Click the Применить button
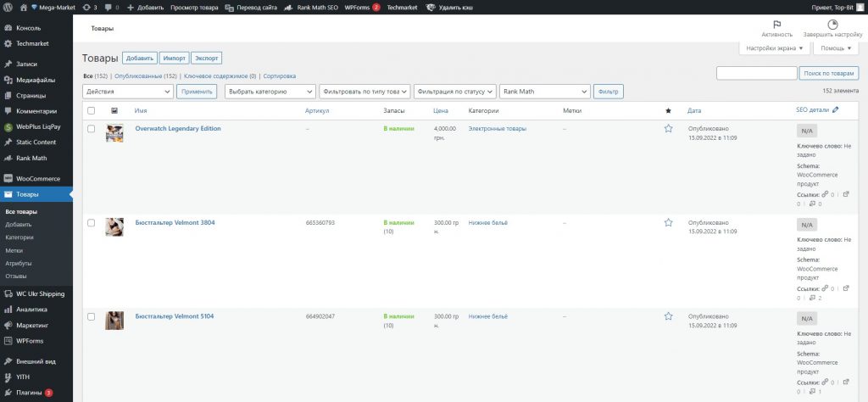The width and height of the screenshot is (868, 402). pos(197,92)
